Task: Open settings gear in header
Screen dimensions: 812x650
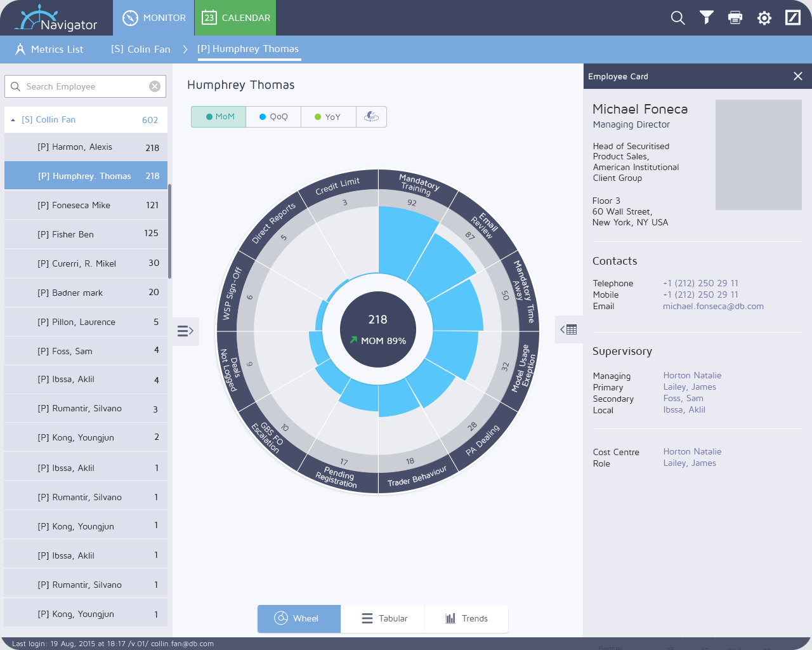Action: pos(764,18)
